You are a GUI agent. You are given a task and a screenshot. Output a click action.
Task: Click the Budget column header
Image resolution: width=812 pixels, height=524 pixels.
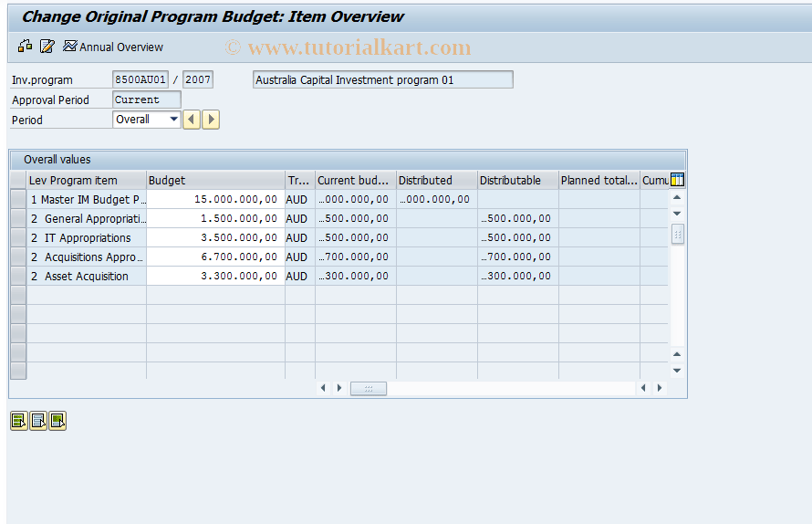(215, 181)
